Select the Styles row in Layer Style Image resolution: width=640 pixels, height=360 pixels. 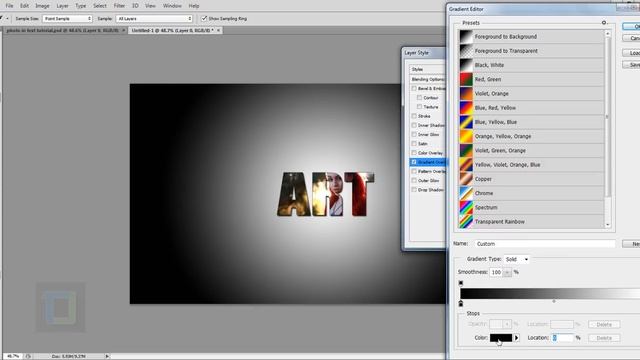click(428, 69)
